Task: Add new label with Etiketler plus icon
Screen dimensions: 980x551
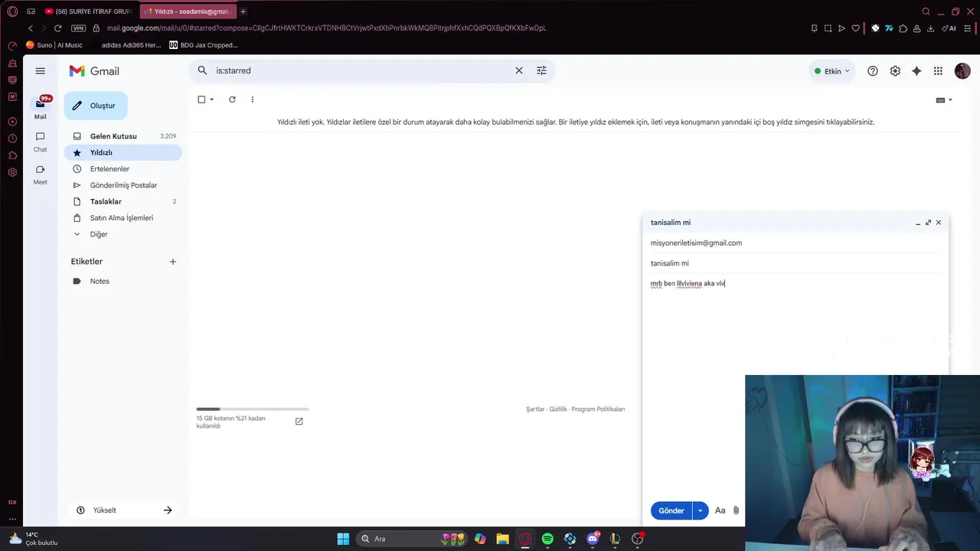Action: 173,262
